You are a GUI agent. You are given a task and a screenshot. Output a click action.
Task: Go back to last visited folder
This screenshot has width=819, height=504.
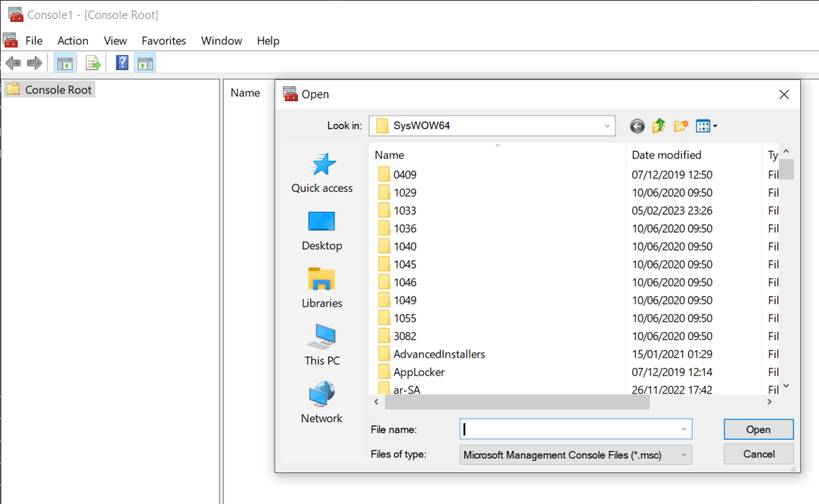coord(637,126)
